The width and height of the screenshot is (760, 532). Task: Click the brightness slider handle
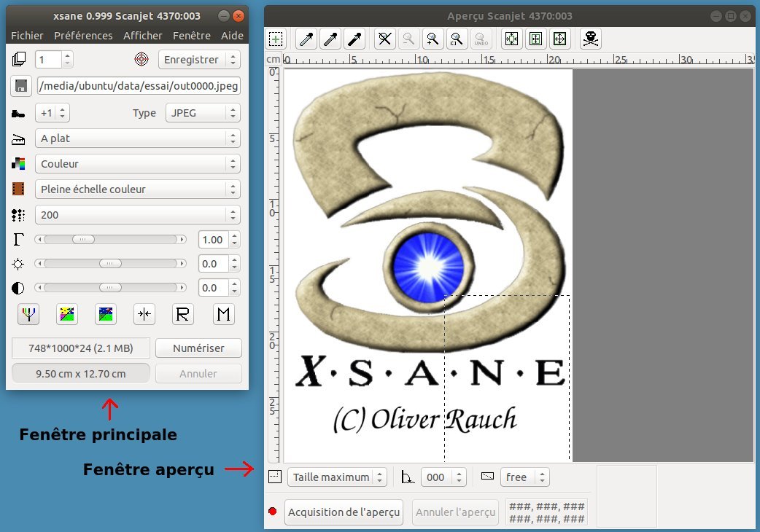[x=111, y=264]
